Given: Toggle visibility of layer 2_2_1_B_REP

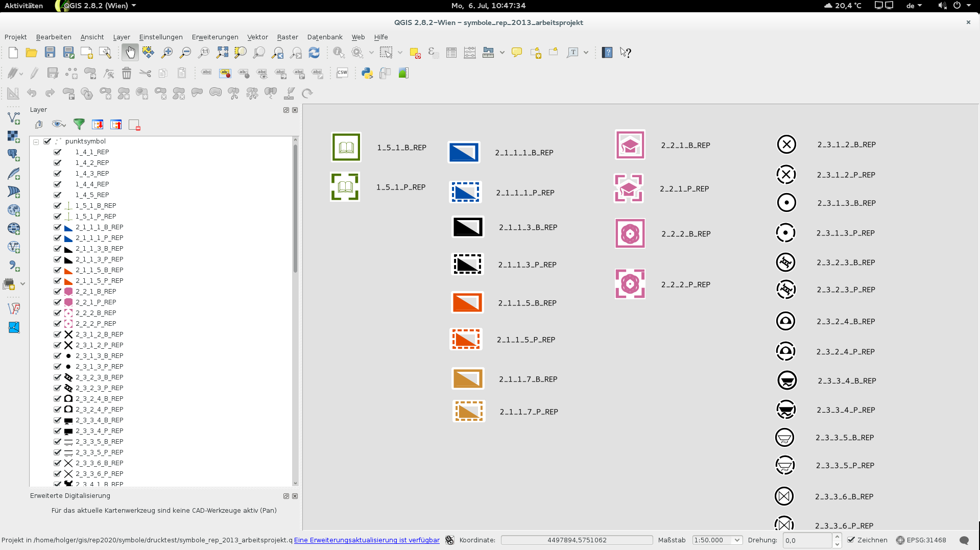Looking at the screenshot, I should click(58, 292).
